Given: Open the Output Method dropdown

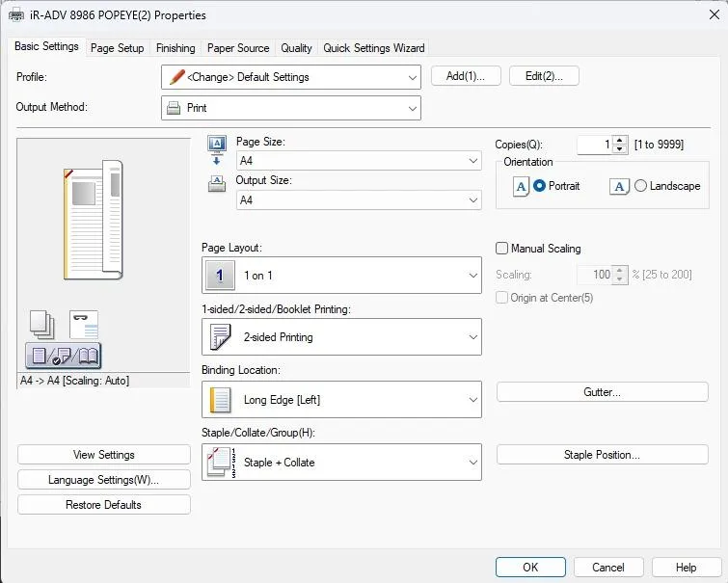Looking at the screenshot, I should coord(291,108).
